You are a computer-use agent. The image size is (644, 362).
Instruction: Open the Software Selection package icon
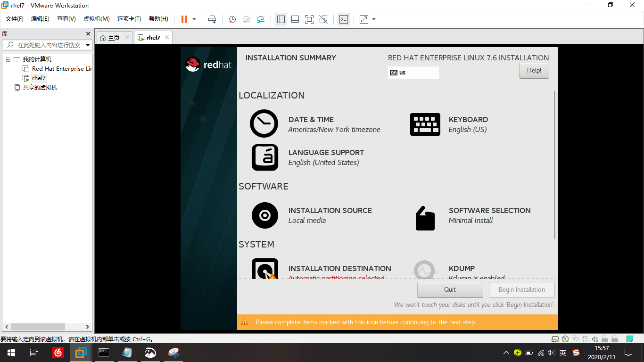(x=425, y=218)
